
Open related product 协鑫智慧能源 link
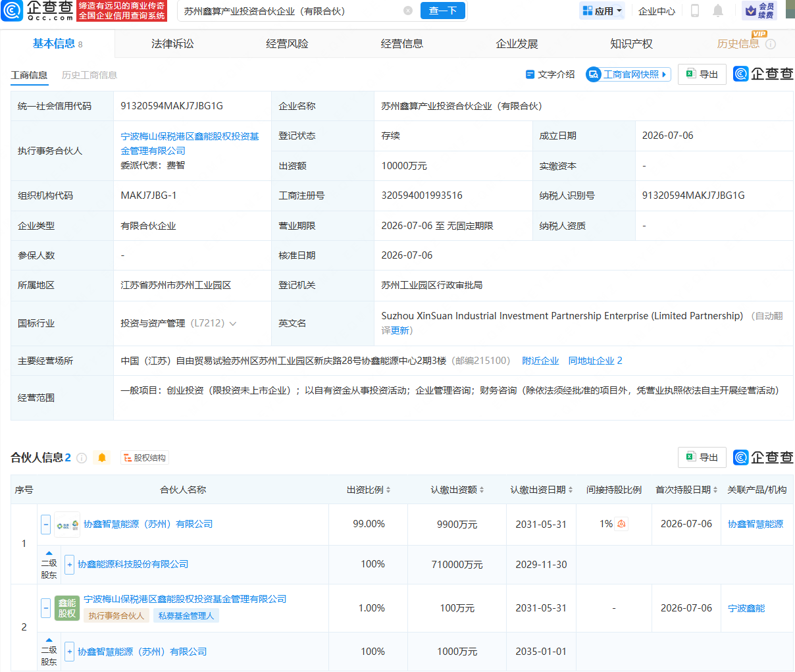pos(755,524)
